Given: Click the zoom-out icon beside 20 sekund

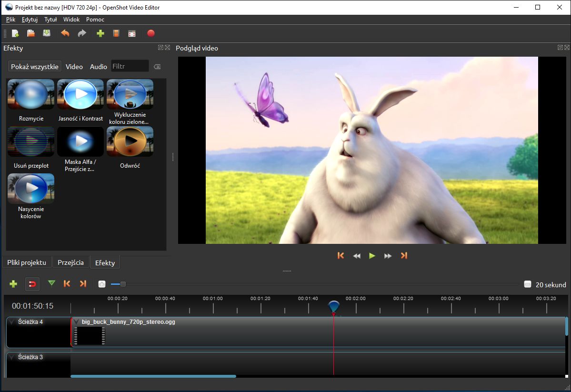Looking at the screenshot, I should click(x=527, y=284).
